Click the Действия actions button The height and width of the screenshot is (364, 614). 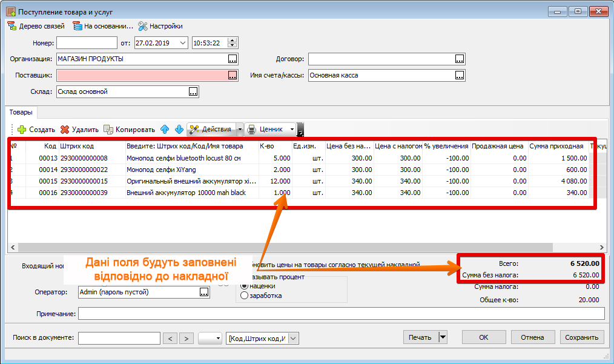pyautogui.click(x=211, y=129)
